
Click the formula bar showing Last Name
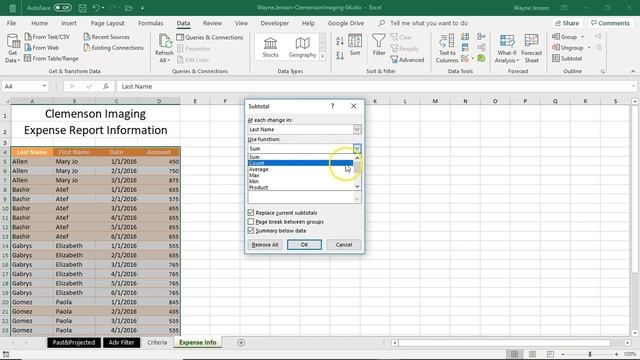point(376,87)
